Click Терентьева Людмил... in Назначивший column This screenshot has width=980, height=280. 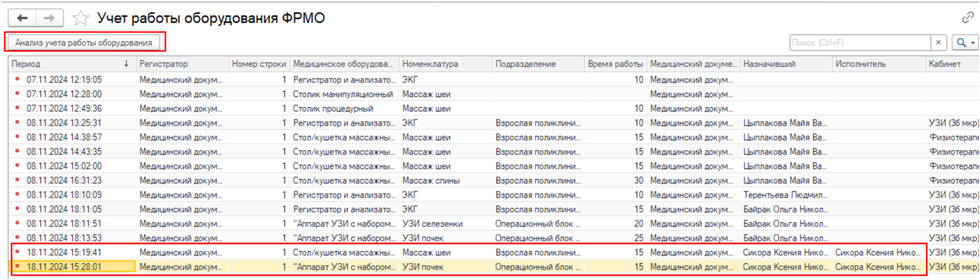point(785,195)
